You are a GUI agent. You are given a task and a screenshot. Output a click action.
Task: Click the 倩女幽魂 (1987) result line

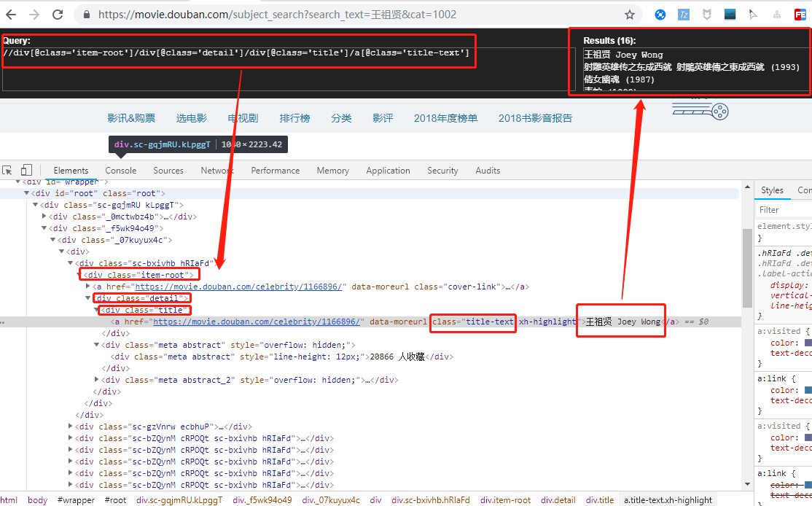[619, 79]
